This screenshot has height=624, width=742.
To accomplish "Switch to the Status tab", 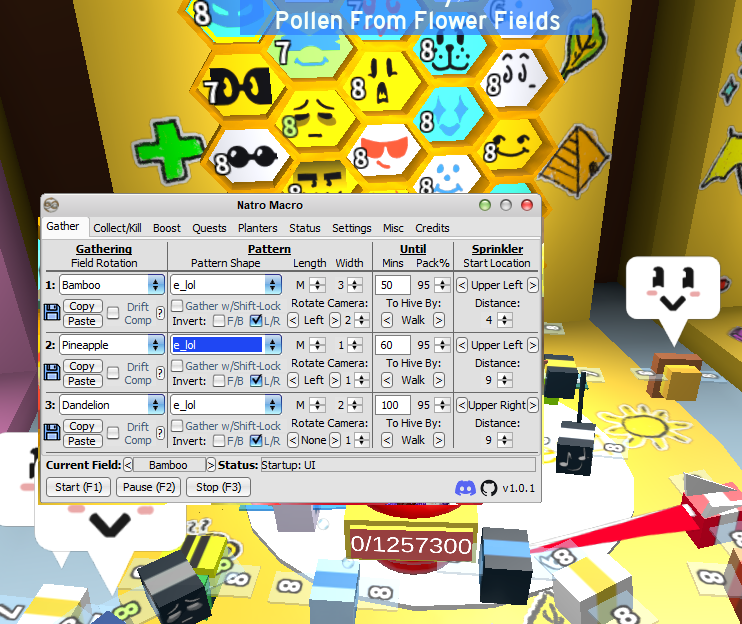I will (x=305, y=228).
